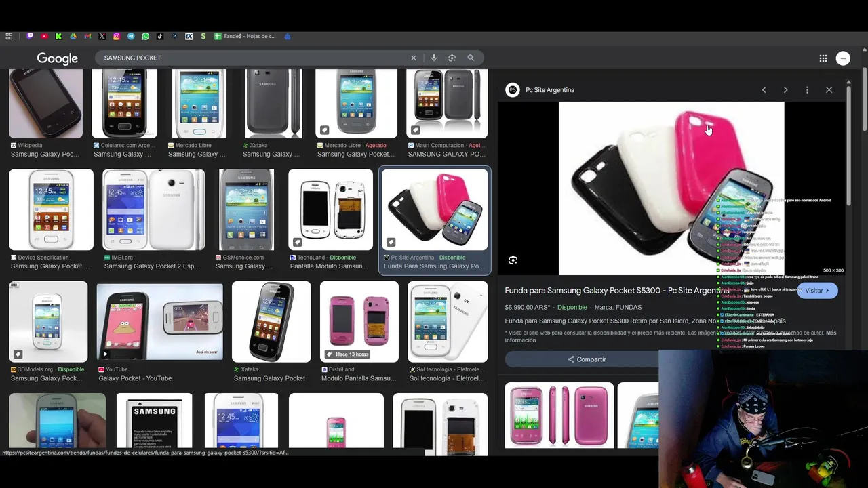Click the Compartir share button
Screen dimensions: 868x488
[x=587, y=359]
